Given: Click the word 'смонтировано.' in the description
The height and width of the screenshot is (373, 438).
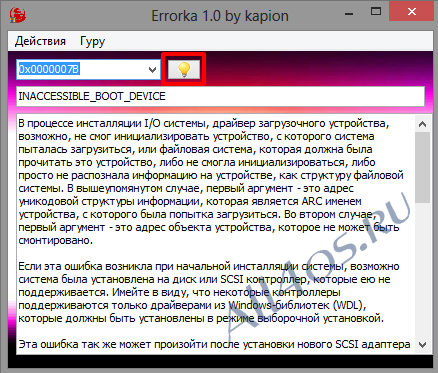Looking at the screenshot, I should [x=55, y=240].
